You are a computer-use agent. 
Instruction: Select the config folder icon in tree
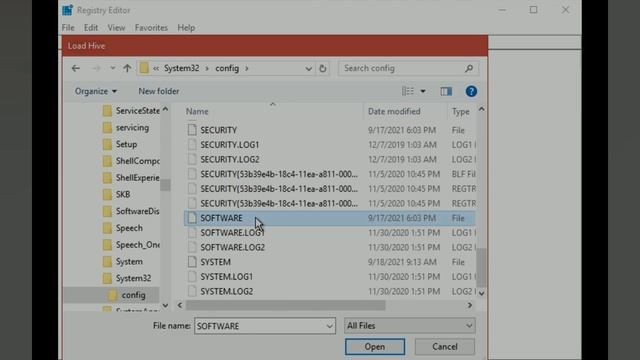tap(113, 295)
